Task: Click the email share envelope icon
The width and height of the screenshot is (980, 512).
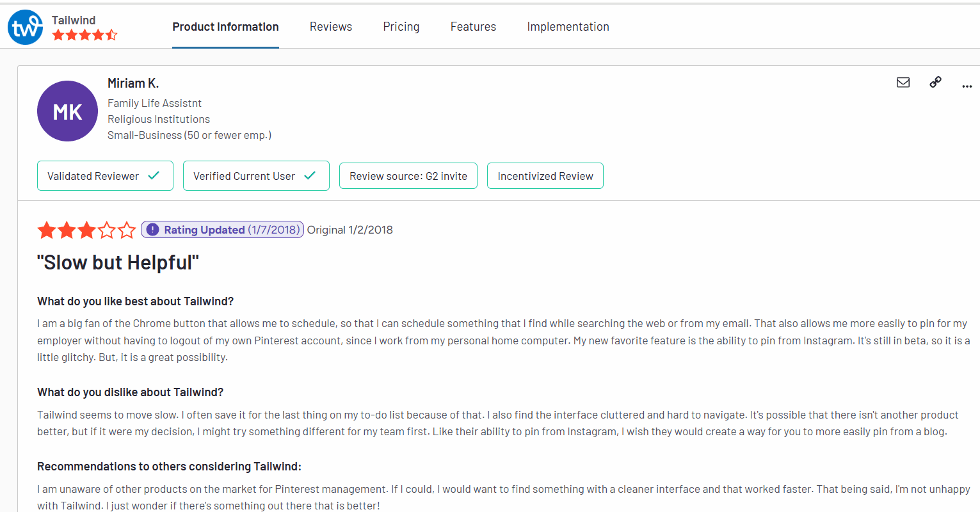Action: tap(903, 83)
